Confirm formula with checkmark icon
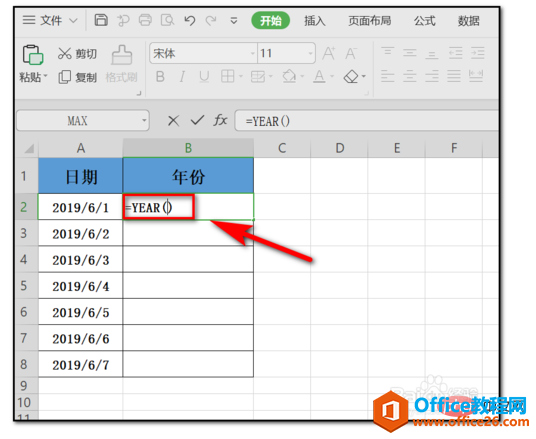536x439 pixels. point(197,120)
